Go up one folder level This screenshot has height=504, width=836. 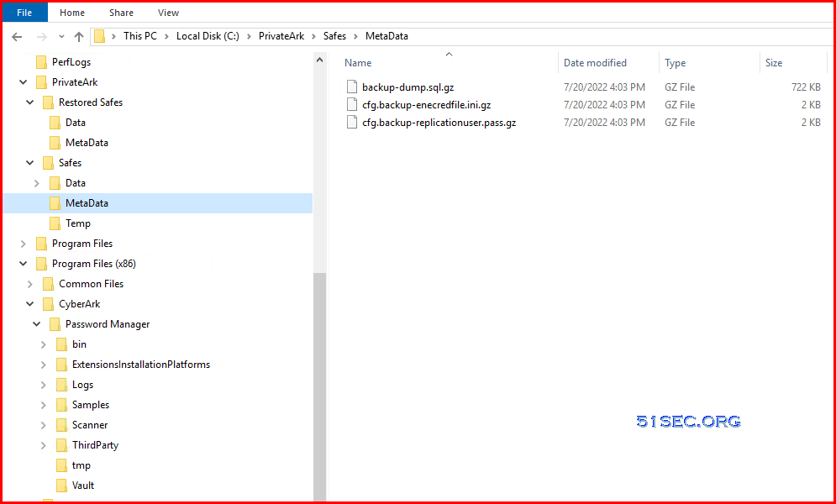pos(79,36)
